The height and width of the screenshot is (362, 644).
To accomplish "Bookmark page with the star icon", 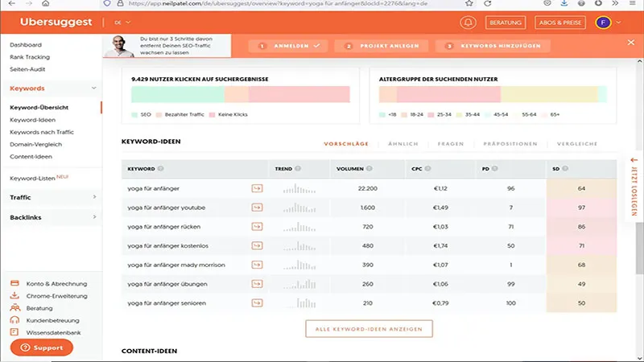I will point(469,3).
